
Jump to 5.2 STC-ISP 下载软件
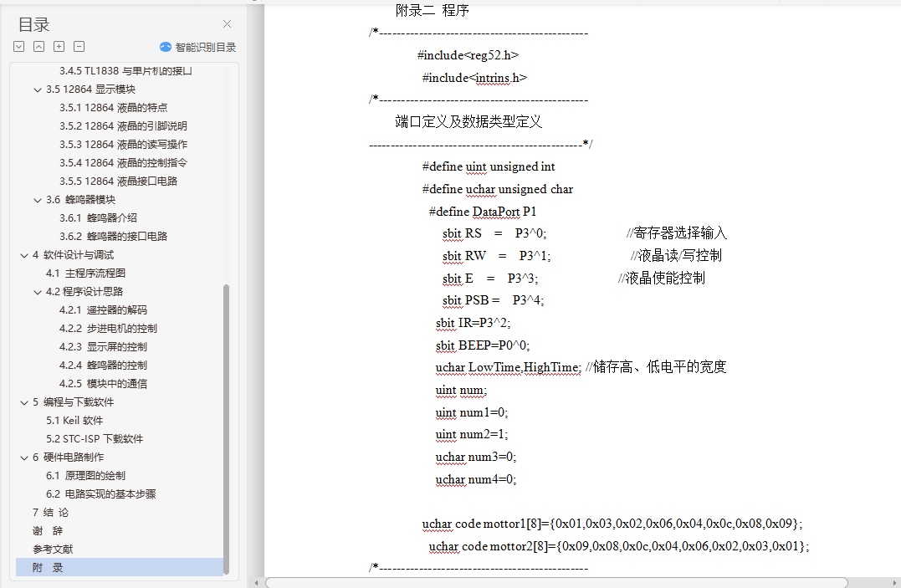tap(95, 438)
